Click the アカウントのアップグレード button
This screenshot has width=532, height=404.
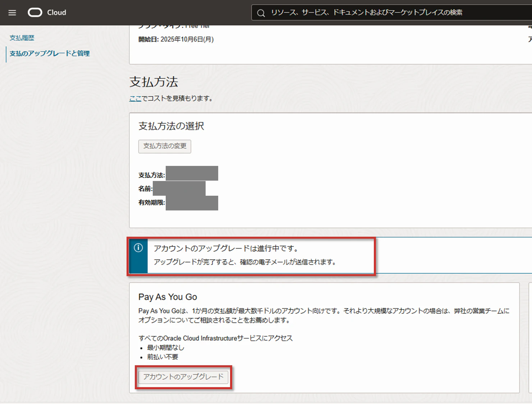[183, 377]
